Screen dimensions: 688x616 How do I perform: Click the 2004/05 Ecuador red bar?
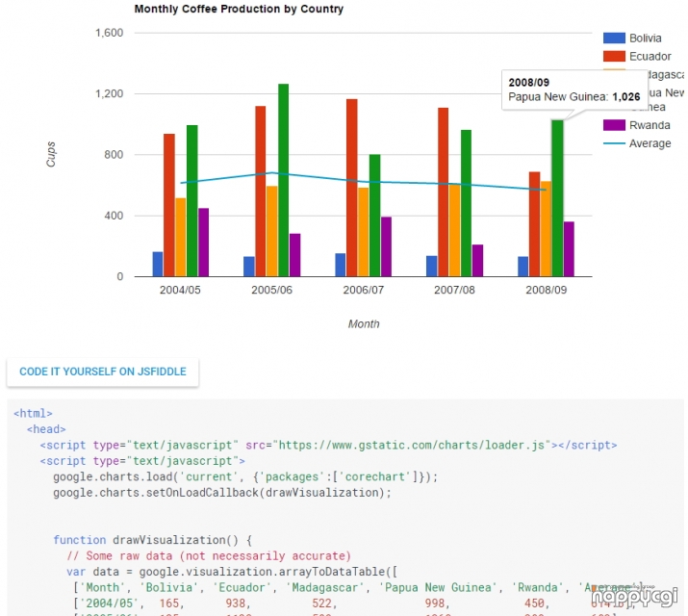(x=169, y=205)
